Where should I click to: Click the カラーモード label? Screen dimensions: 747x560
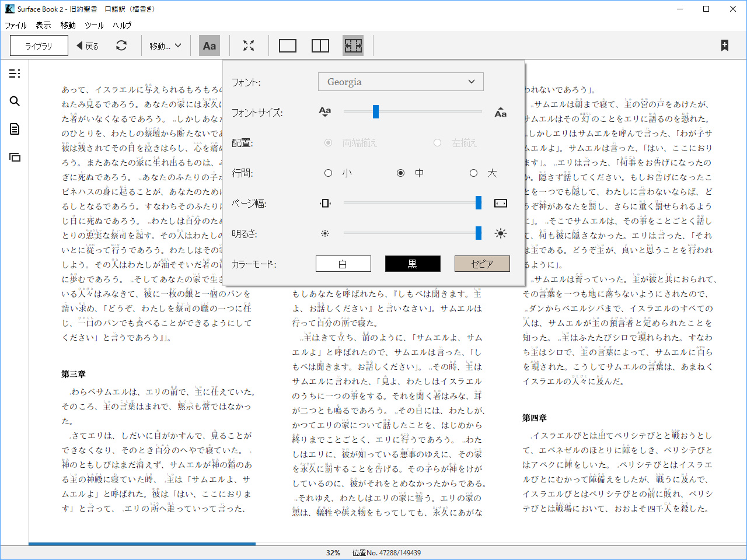(254, 264)
